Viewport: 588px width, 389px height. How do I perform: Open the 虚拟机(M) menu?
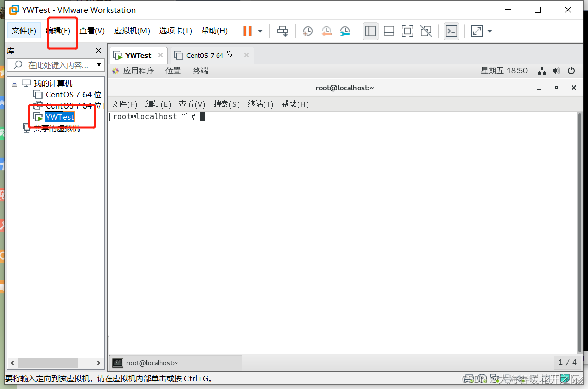(132, 31)
